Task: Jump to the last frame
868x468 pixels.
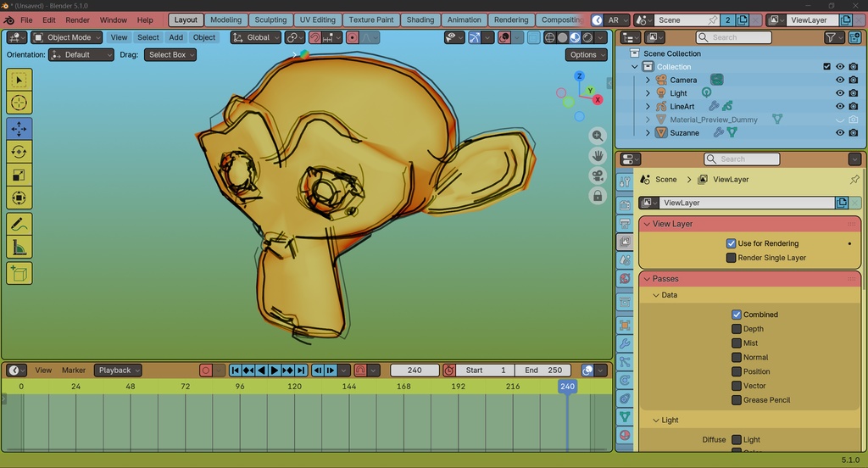Action: (301, 370)
